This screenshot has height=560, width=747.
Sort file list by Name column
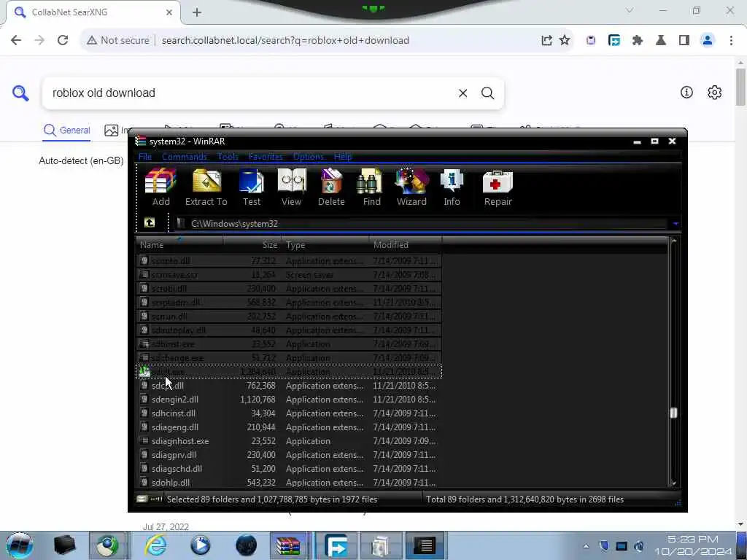click(x=180, y=245)
